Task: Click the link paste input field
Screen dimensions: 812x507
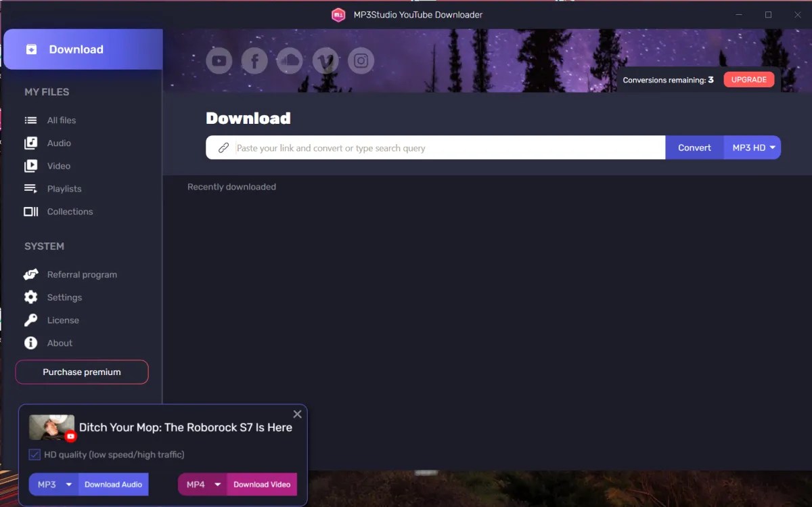Action: tap(433, 147)
